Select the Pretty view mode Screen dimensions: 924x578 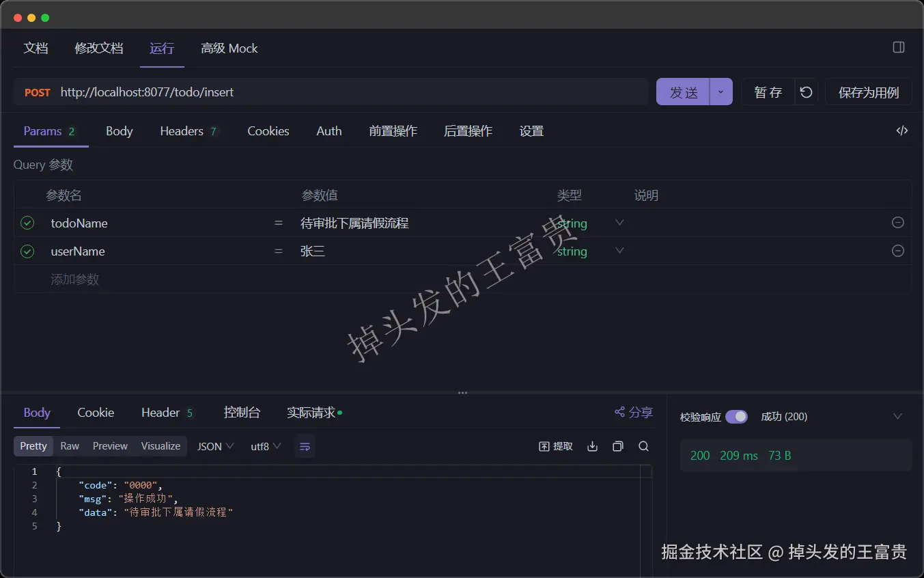click(33, 446)
